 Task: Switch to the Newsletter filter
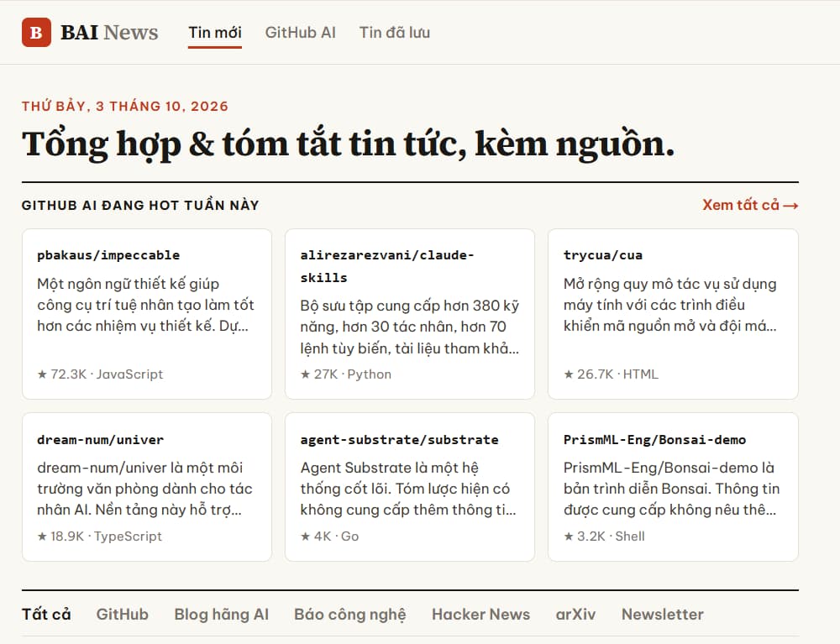(662, 614)
